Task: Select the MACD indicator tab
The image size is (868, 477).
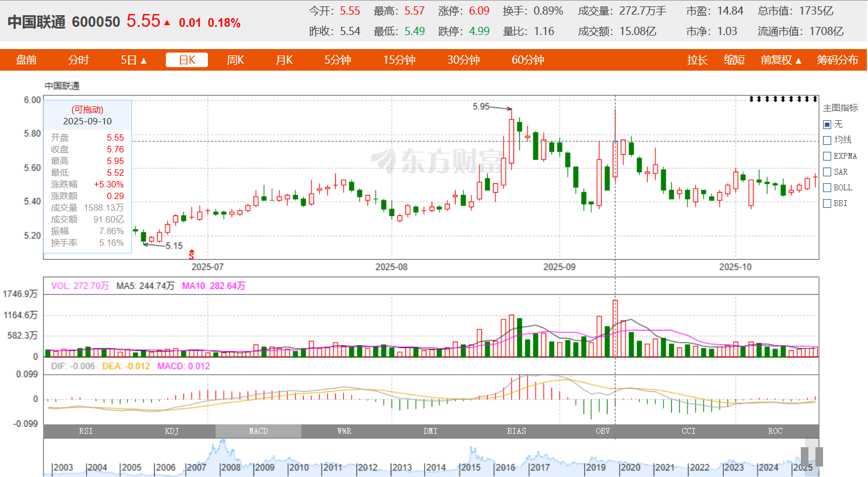Action: [258, 431]
